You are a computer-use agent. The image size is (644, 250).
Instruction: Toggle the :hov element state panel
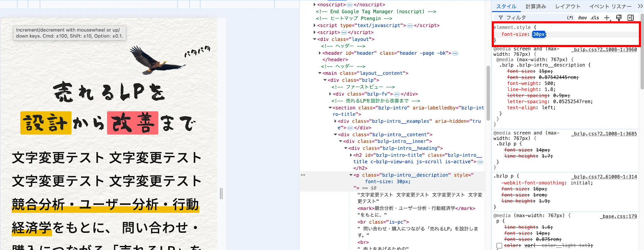(582, 18)
